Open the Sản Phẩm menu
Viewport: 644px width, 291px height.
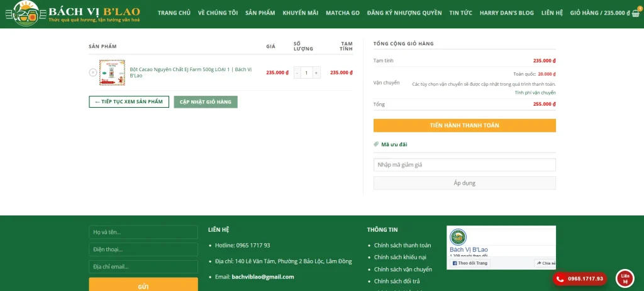tap(260, 13)
